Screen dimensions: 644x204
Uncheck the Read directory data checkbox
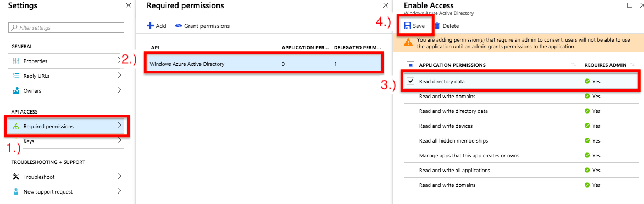pos(410,81)
